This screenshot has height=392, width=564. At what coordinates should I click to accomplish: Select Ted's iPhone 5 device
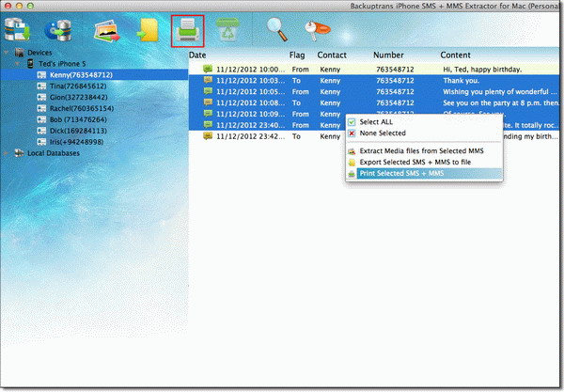62,64
